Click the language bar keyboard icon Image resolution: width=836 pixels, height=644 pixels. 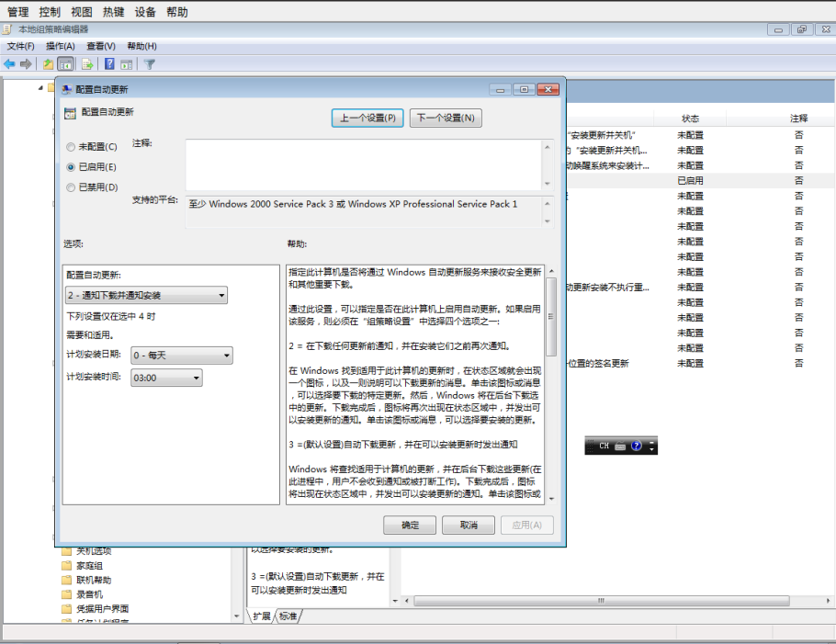(x=620, y=446)
